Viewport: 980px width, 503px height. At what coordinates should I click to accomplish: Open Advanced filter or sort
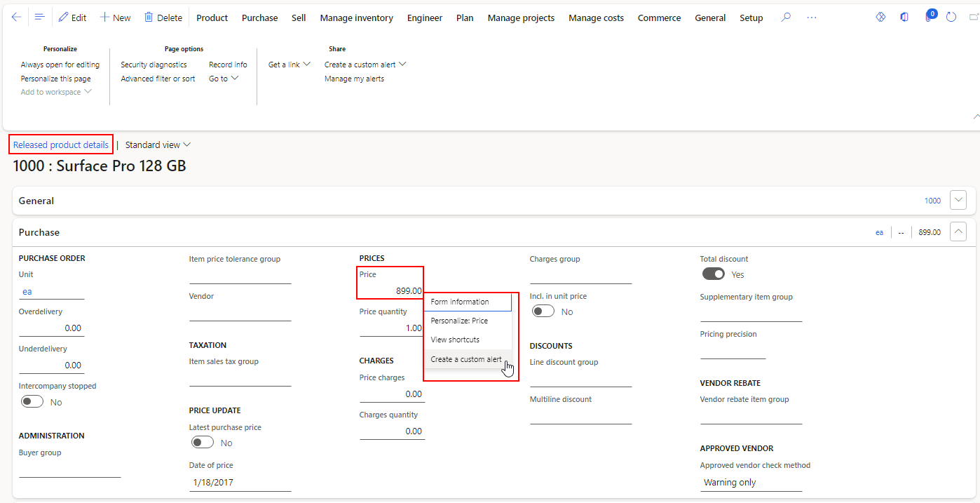pyautogui.click(x=158, y=79)
